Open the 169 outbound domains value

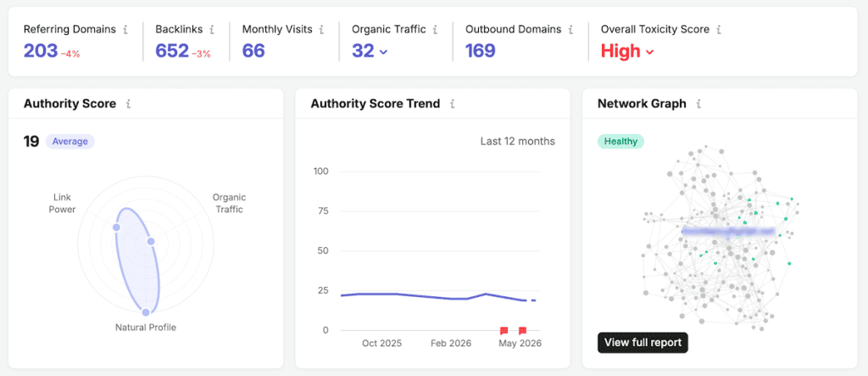point(481,51)
